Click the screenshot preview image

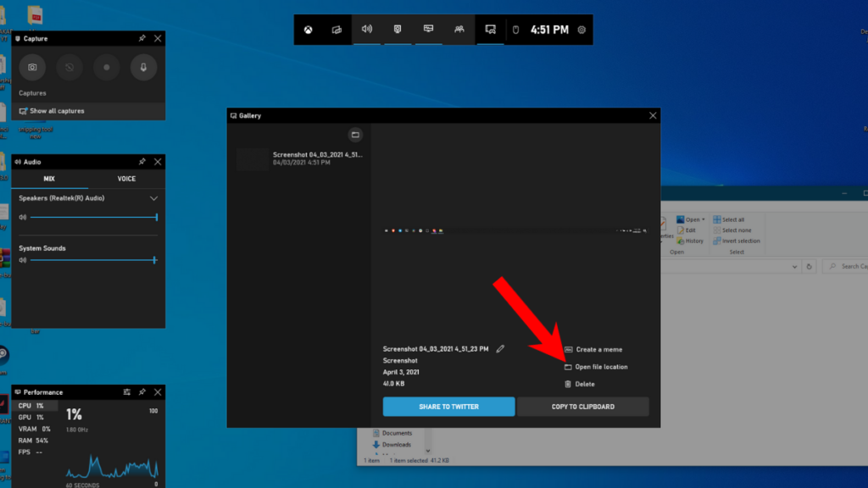tap(515, 230)
